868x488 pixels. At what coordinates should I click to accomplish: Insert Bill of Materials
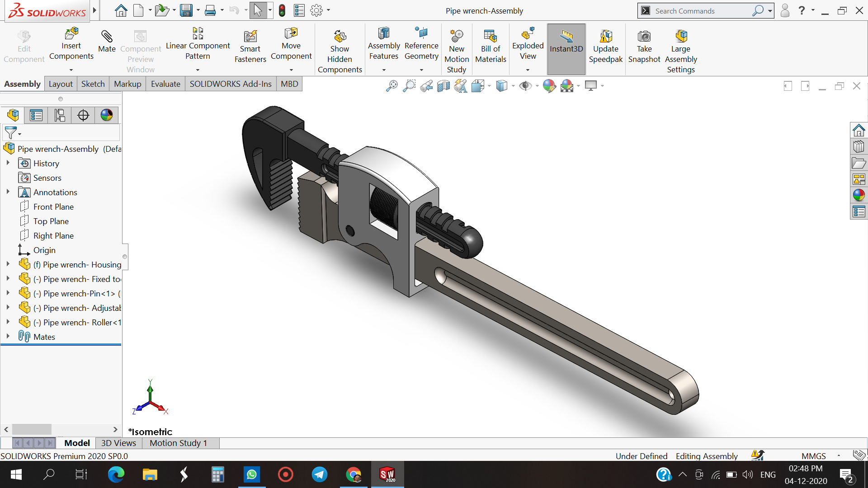tap(491, 47)
